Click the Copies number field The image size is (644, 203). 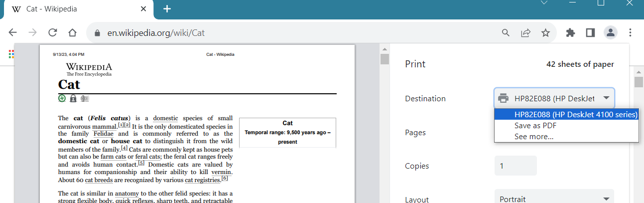pos(515,166)
